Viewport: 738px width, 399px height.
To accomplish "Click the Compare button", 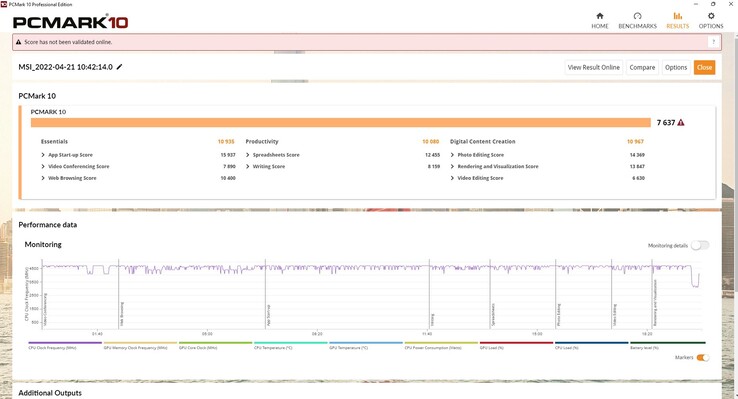I will click(642, 67).
